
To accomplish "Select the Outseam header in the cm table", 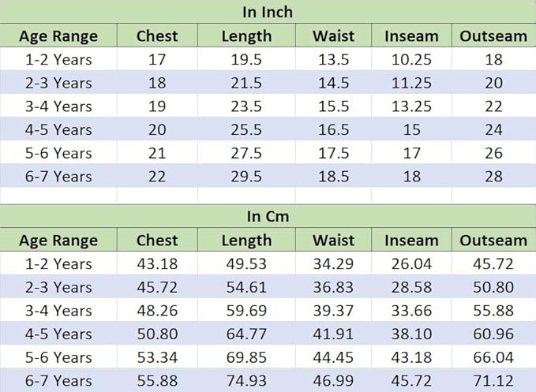I will 493,241.
